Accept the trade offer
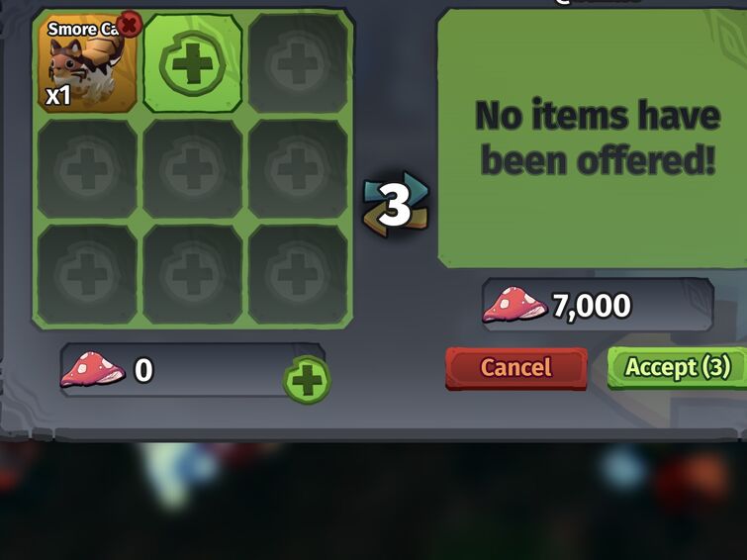This screenshot has width=747, height=560. tap(678, 367)
